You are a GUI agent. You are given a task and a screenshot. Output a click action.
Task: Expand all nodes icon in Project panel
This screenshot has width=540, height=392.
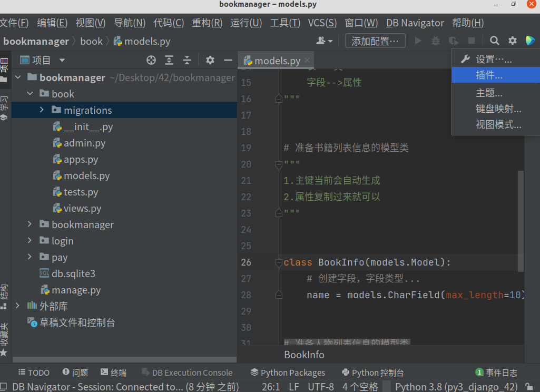coord(169,60)
